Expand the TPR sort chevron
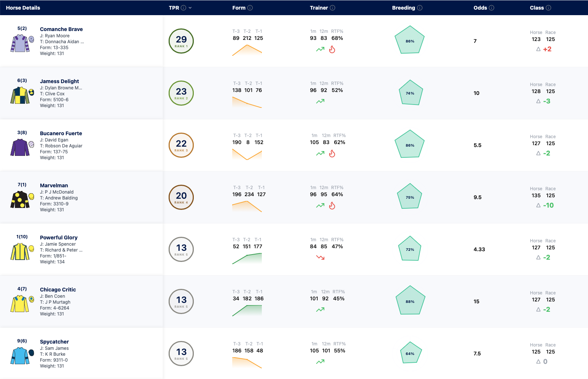The height and width of the screenshot is (379, 588). click(190, 8)
